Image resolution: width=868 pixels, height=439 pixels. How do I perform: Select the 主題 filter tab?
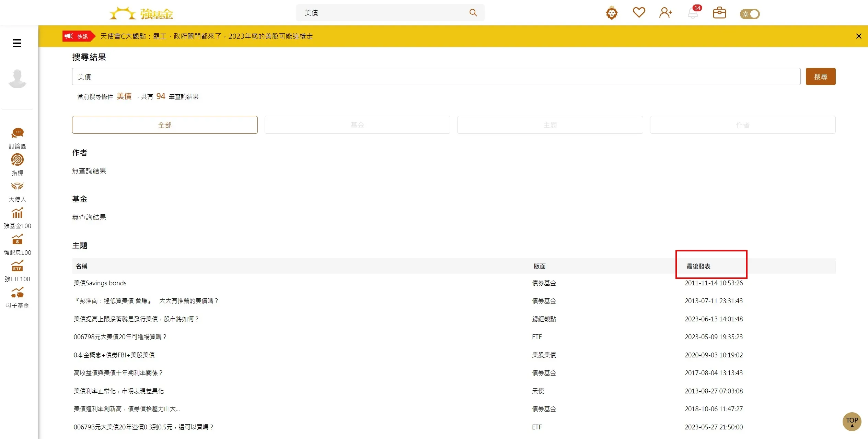(550, 125)
